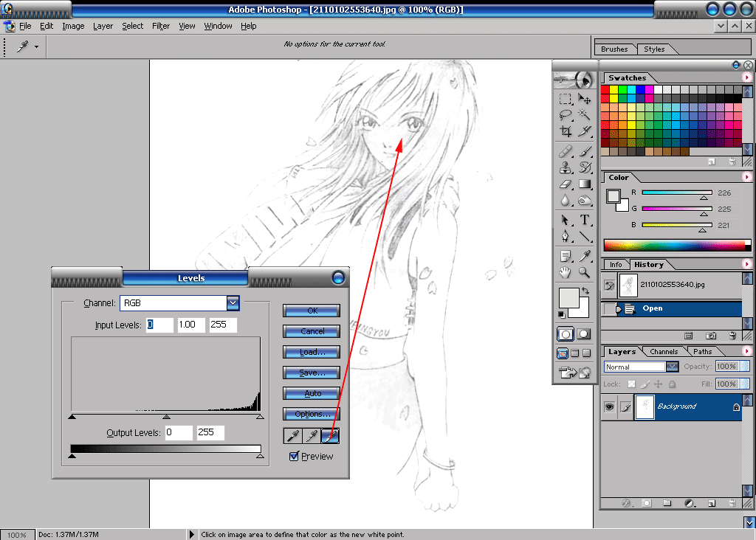Select the Lasso tool
This screenshot has height=540, width=756.
click(566, 115)
